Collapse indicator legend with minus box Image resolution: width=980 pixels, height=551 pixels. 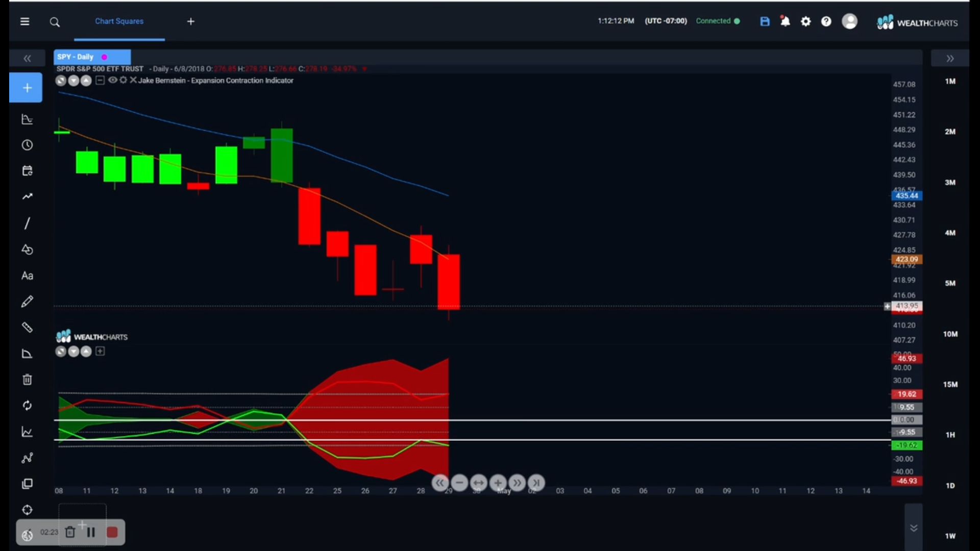click(x=100, y=80)
